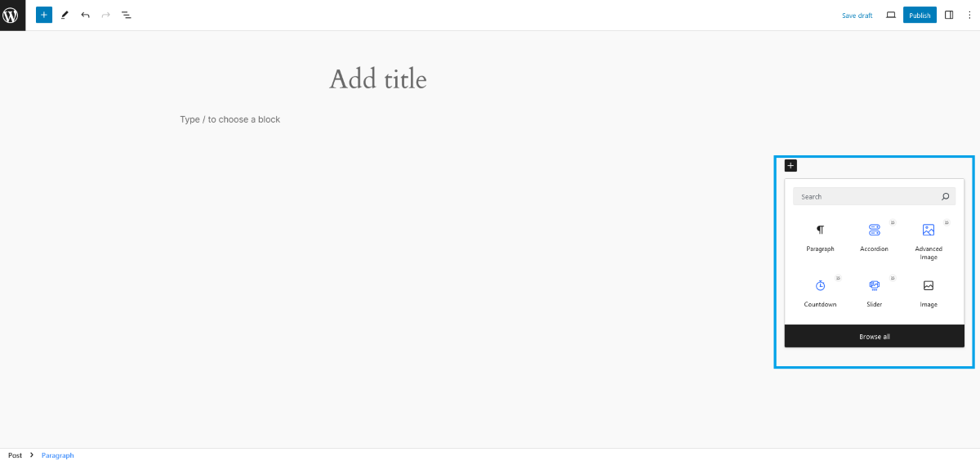Insert the Advanced Image block
This screenshot has height=461, width=980.
[929, 240]
